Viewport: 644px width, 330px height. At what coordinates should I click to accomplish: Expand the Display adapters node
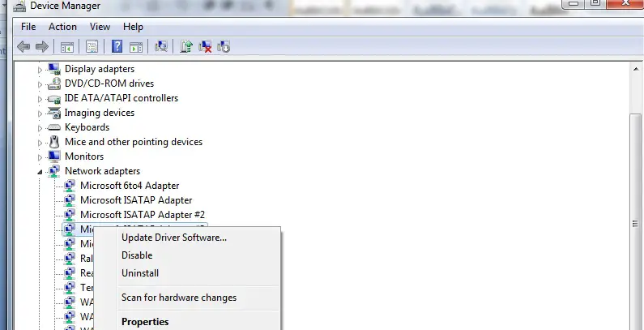pyautogui.click(x=40, y=70)
